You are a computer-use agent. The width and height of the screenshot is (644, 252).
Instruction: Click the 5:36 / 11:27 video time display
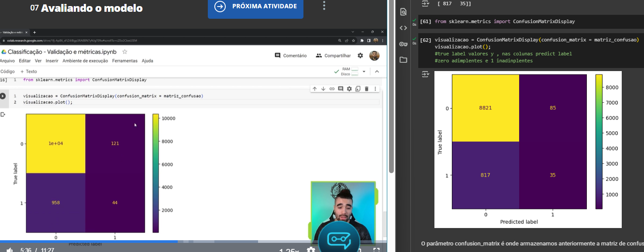[37, 250]
